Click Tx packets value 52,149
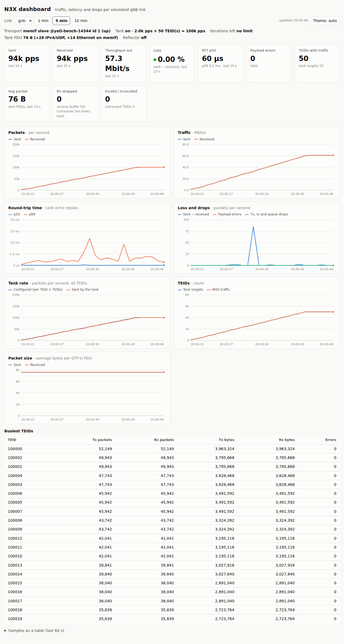Viewport: 344px width, 644px height. pyautogui.click(x=105, y=449)
